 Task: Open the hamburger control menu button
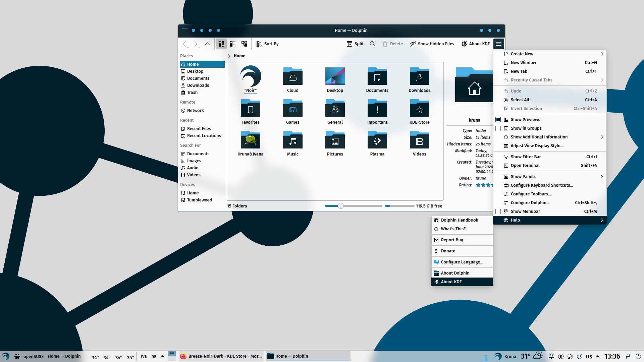[x=499, y=44]
